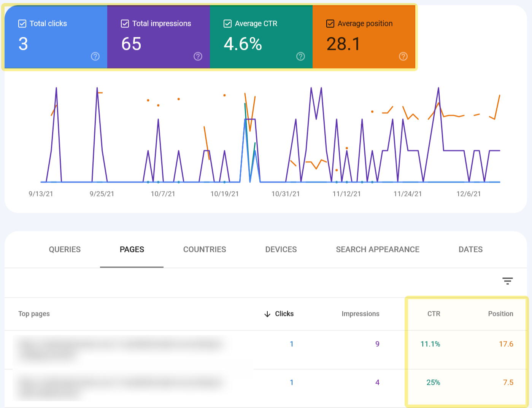Screen dimensions: 532x408
Task: Switch to the Queries tab
Action: [65, 249]
